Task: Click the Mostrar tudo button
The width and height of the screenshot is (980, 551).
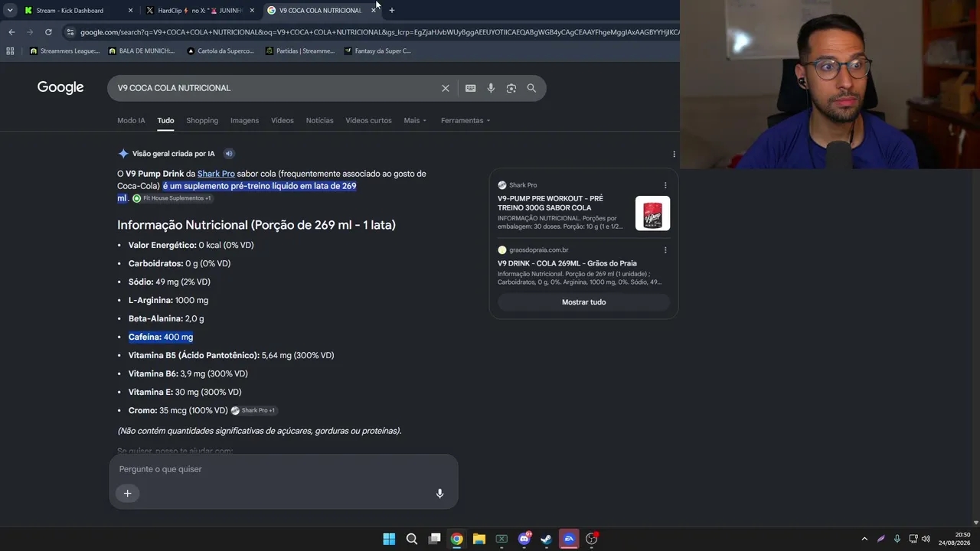Action: pyautogui.click(x=583, y=302)
